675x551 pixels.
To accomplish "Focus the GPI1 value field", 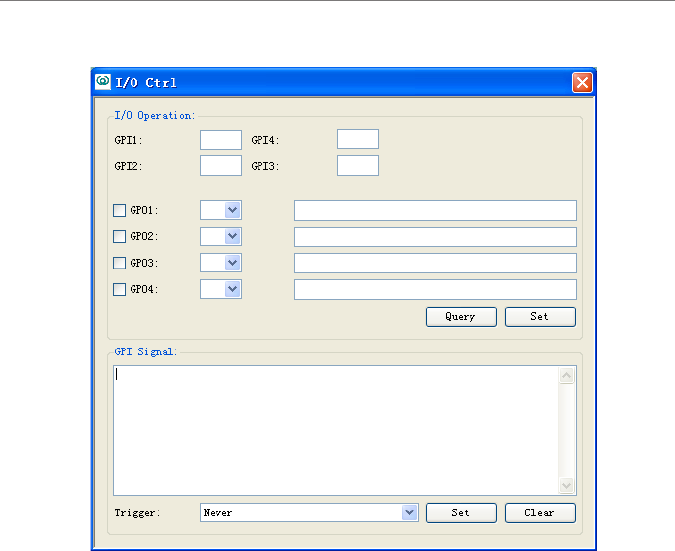I will (x=221, y=140).
